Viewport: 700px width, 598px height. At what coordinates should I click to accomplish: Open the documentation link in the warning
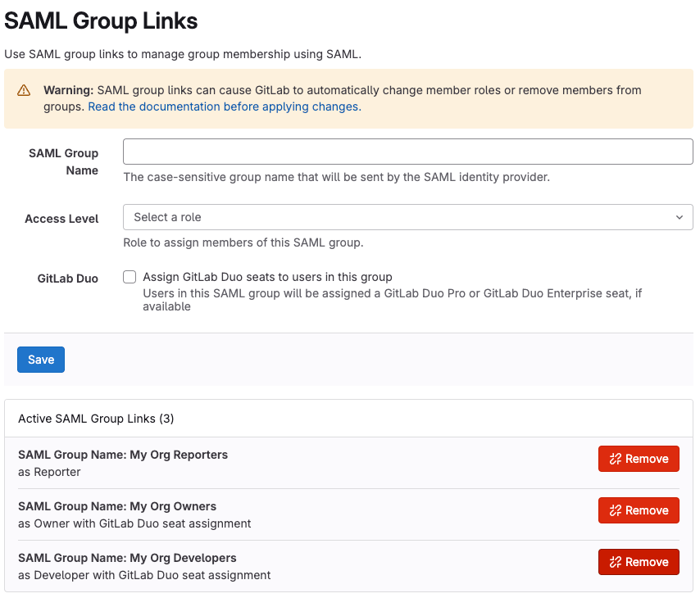click(223, 106)
